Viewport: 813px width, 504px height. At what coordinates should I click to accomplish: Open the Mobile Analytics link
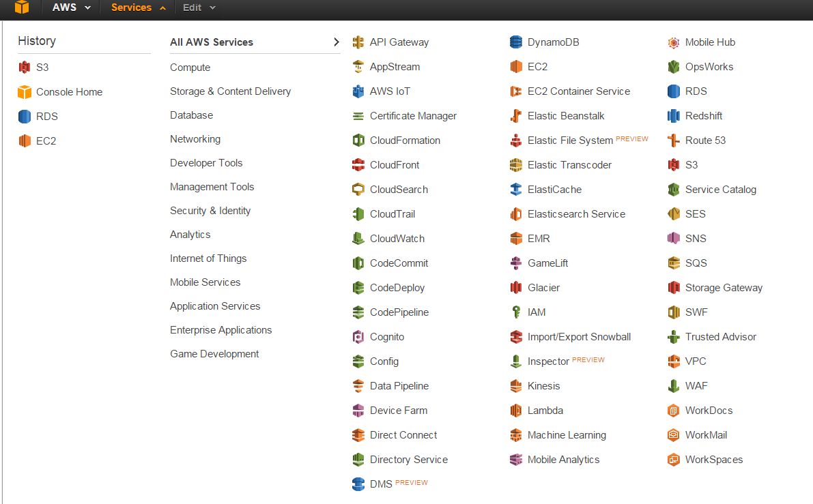(x=563, y=460)
